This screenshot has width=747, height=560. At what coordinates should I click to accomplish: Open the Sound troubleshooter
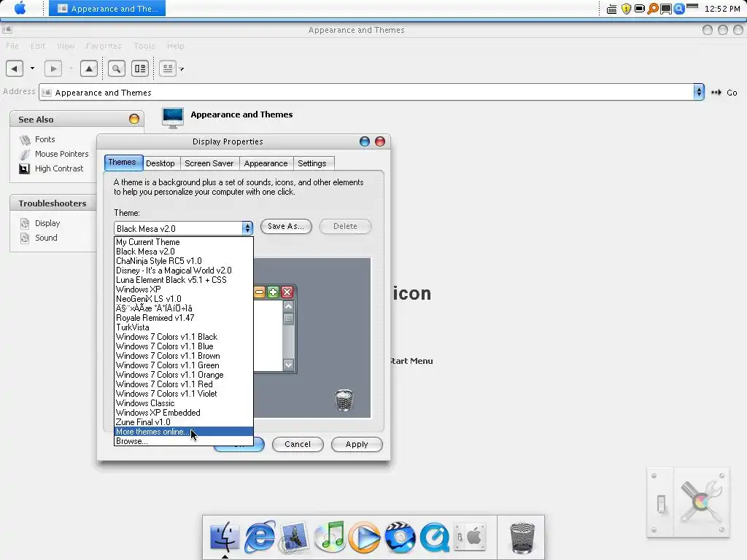[x=46, y=238]
